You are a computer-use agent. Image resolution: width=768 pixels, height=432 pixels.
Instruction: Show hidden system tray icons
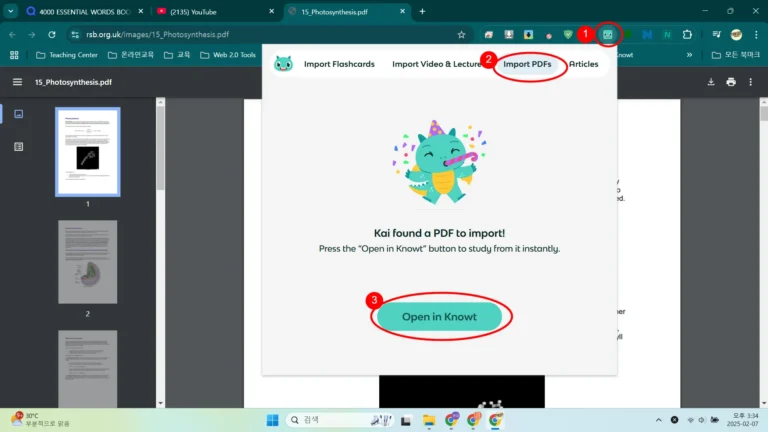tap(658, 420)
